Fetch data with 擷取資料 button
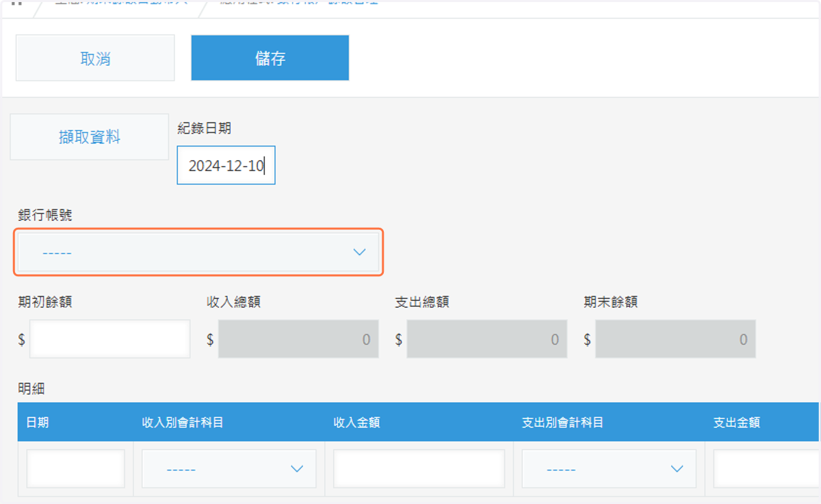 click(x=89, y=137)
